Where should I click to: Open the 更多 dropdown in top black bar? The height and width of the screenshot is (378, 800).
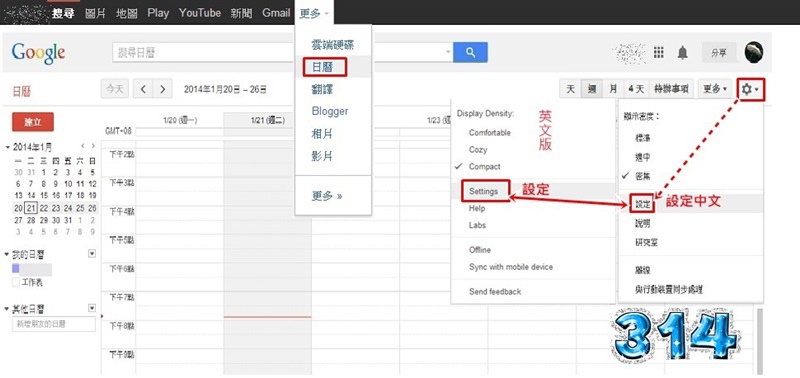(x=314, y=13)
